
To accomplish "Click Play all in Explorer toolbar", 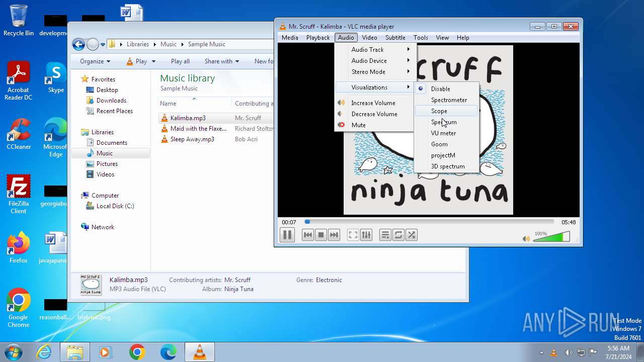I will 180,61.
